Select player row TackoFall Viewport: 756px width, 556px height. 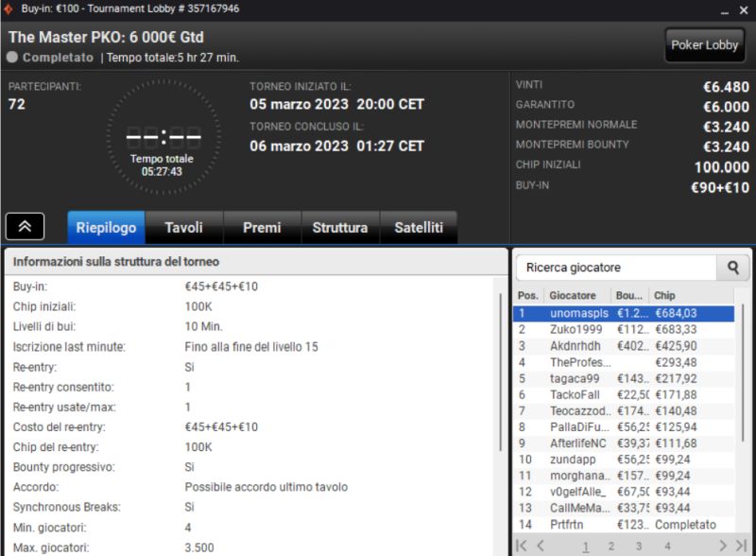[x=624, y=395]
